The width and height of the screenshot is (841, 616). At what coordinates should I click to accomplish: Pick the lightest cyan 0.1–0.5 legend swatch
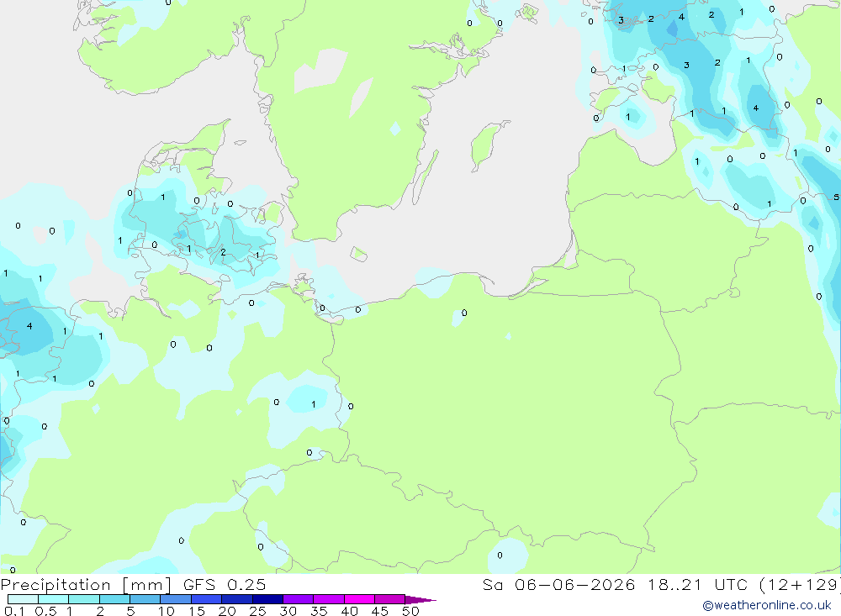23,599
